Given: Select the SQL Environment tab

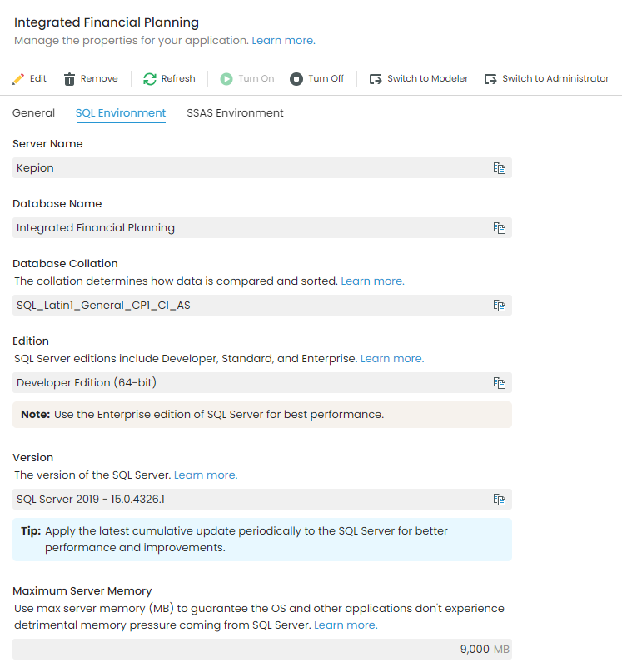Looking at the screenshot, I should [x=121, y=112].
